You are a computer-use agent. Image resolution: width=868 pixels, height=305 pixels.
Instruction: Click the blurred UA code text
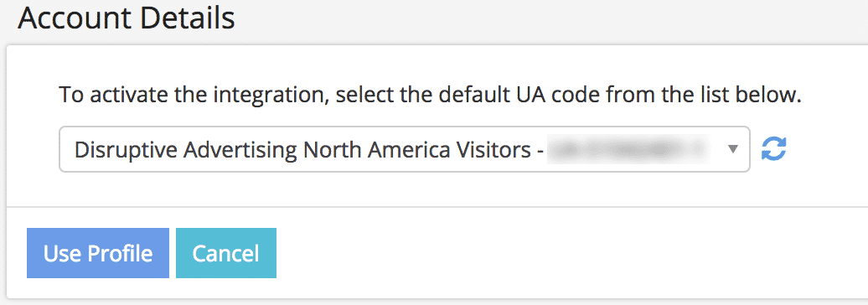pos(629,149)
